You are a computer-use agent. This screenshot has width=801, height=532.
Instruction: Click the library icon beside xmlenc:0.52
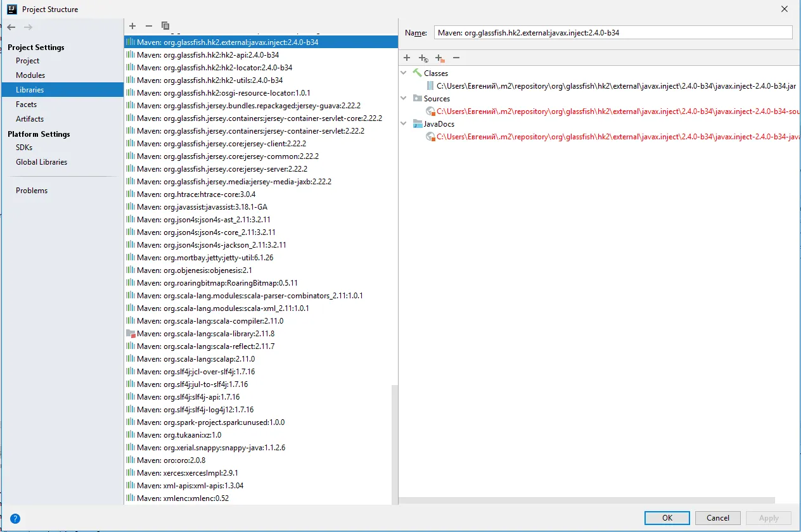point(131,498)
